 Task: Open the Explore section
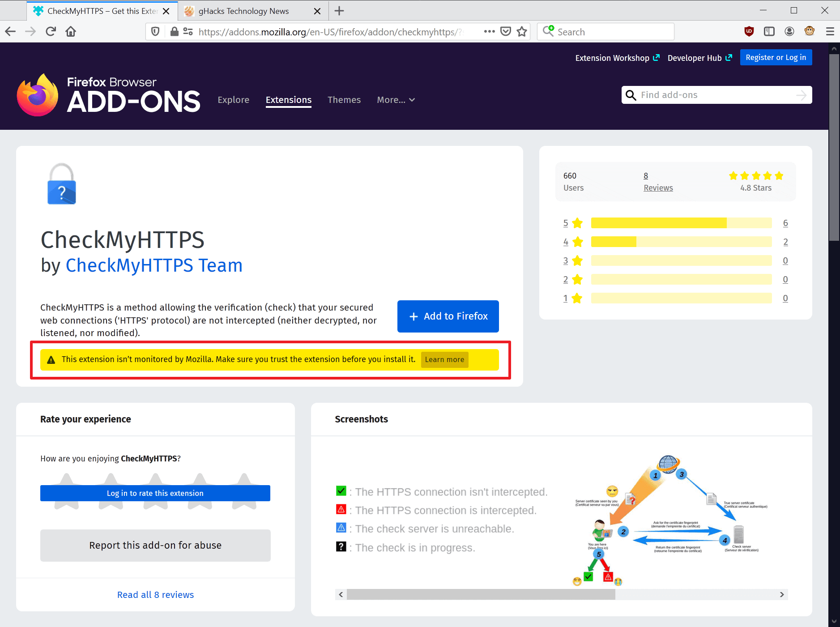pos(234,100)
